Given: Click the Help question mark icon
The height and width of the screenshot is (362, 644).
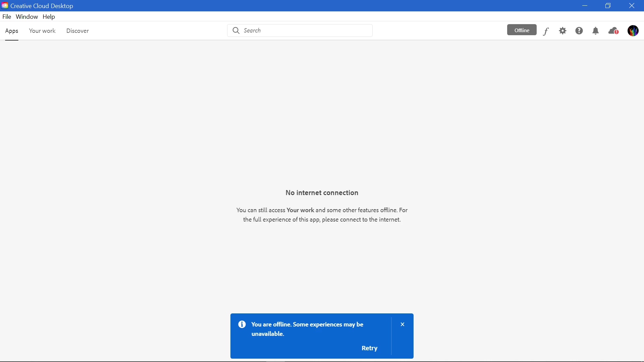Looking at the screenshot, I should (579, 31).
